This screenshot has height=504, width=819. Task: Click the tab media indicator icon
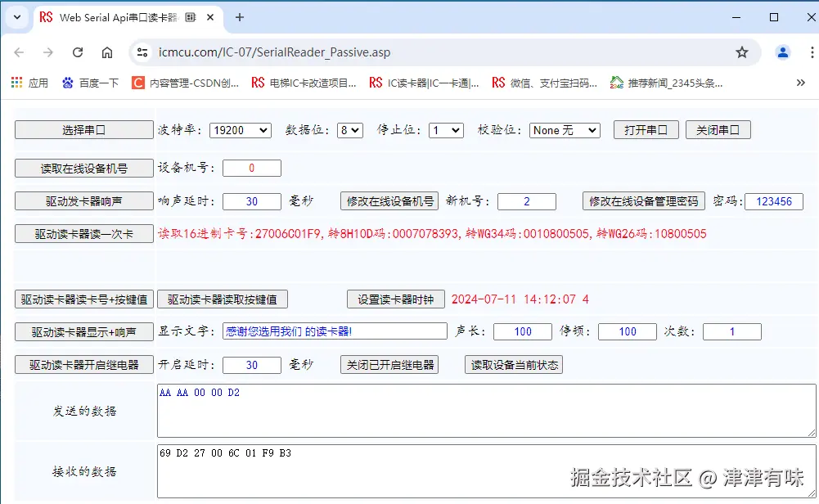coord(190,17)
